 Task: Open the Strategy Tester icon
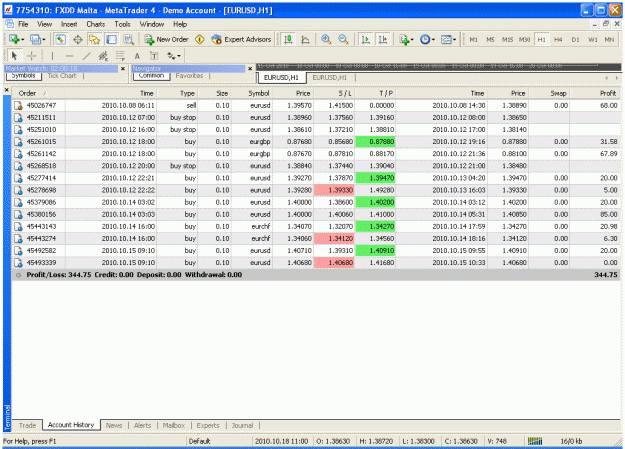tap(128, 39)
